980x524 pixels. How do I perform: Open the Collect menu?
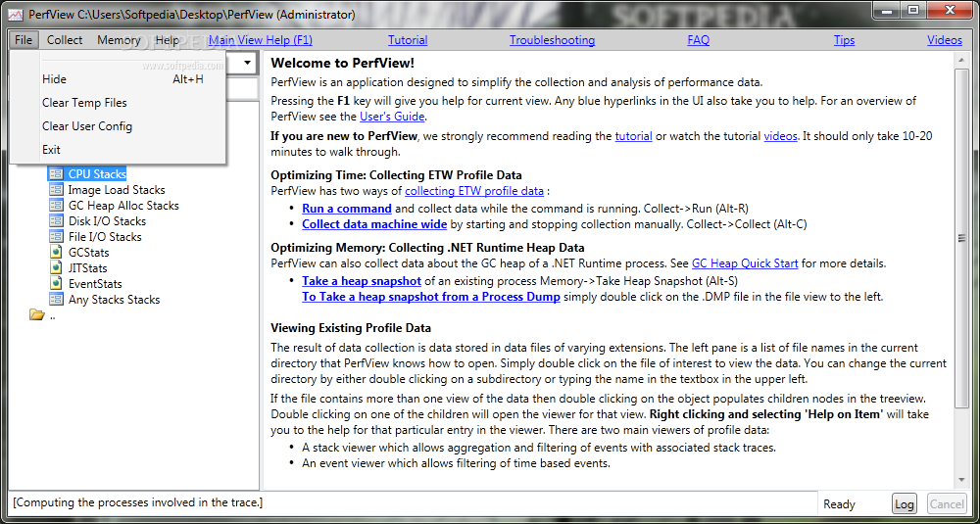tap(65, 40)
